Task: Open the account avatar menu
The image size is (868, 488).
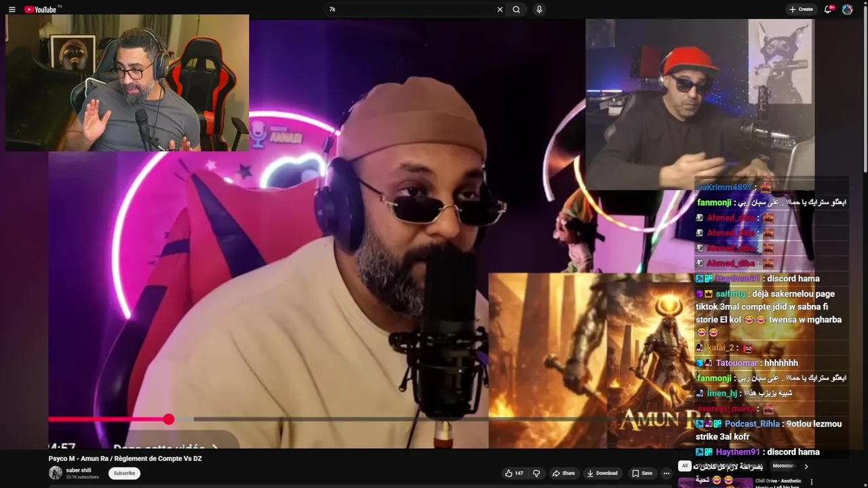Action: point(847,9)
